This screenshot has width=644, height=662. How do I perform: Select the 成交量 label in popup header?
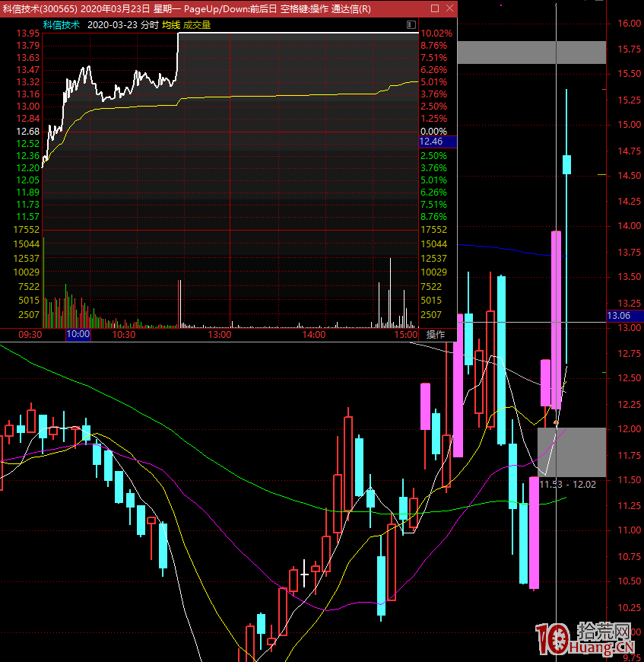[197, 25]
